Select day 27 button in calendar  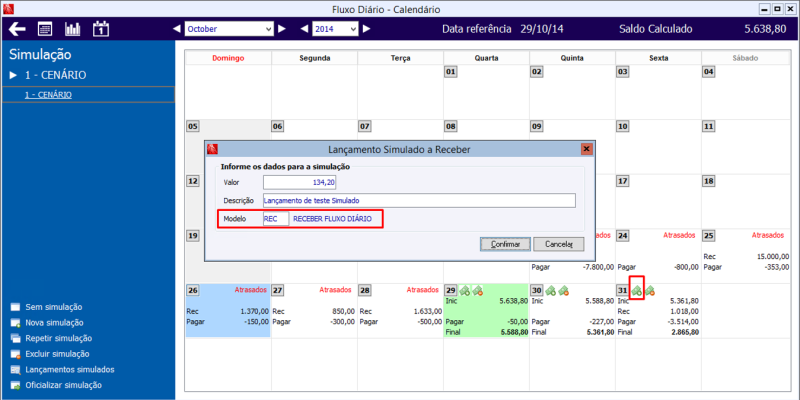click(x=278, y=290)
